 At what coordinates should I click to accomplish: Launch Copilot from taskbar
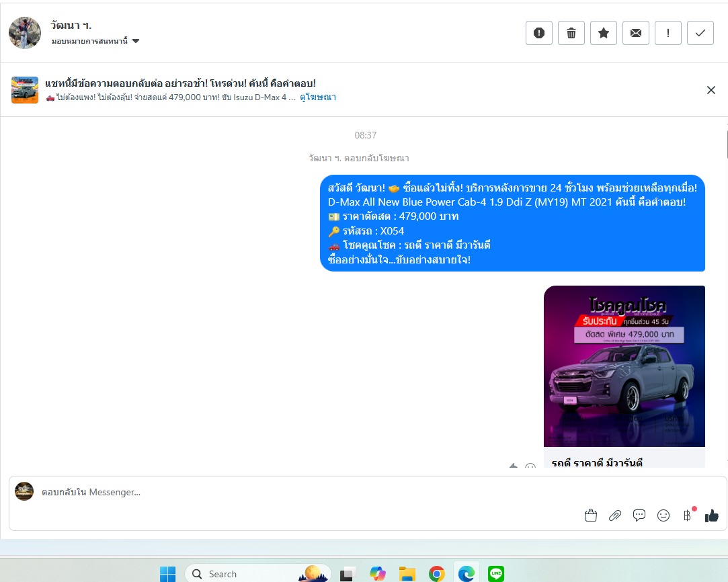[378, 574]
